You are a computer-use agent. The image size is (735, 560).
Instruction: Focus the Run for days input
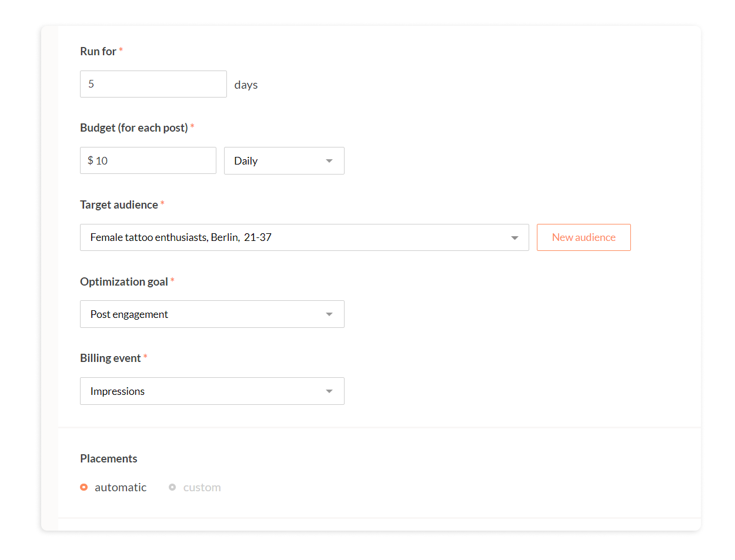pos(153,84)
